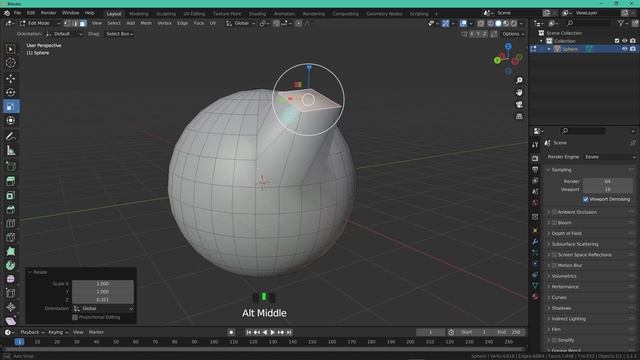Select the Move tool
The width and height of the screenshot is (640, 360).
[x=11, y=78]
